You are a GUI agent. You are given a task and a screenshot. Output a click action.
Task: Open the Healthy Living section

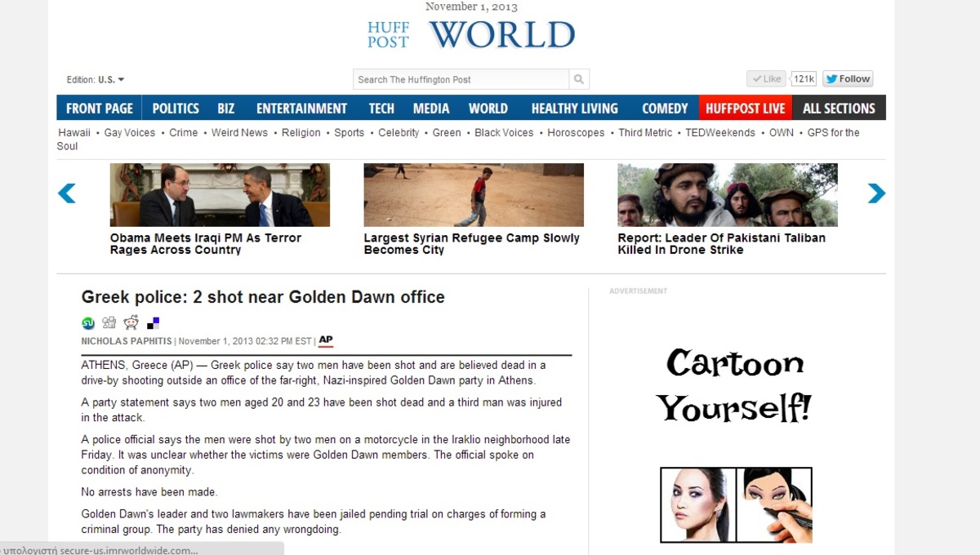click(575, 108)
